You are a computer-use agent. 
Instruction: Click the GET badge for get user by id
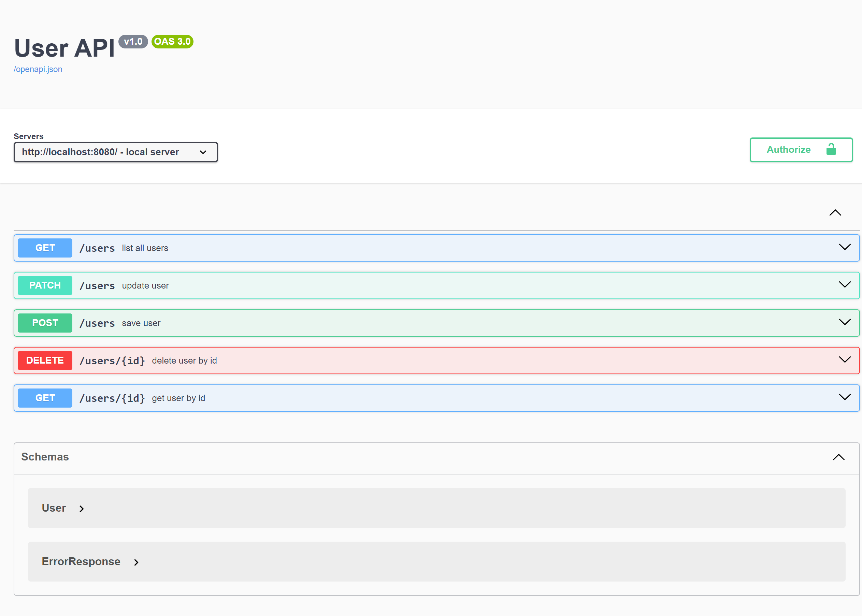point(45,398)
